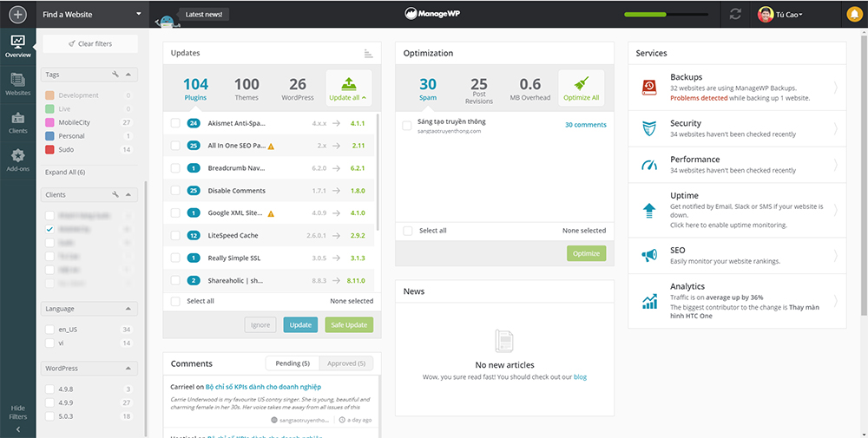The height and width of the screenshot is (438, 868).
Task: Click the 30 comments link
Action: (586, 125)
